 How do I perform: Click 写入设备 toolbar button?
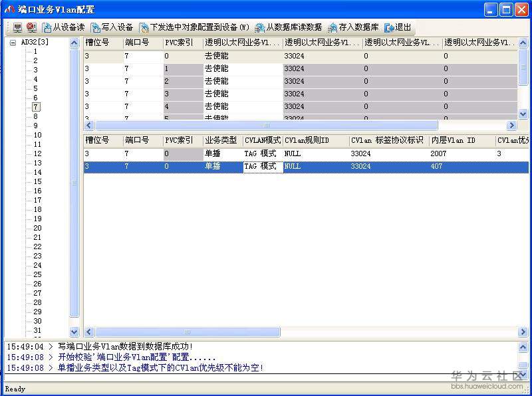coord(112,27)
